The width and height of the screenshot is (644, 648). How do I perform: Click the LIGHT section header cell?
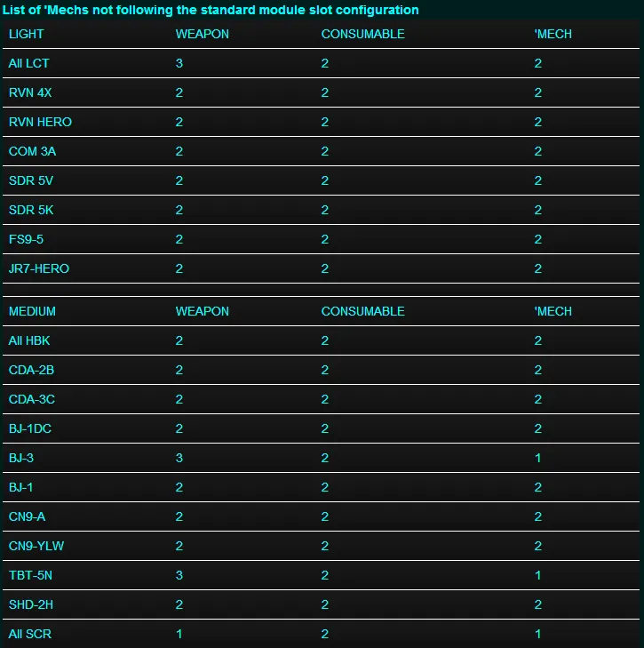pos(27,34)
